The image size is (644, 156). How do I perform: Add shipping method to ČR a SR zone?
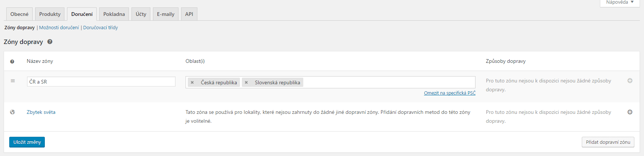point(630,81)
